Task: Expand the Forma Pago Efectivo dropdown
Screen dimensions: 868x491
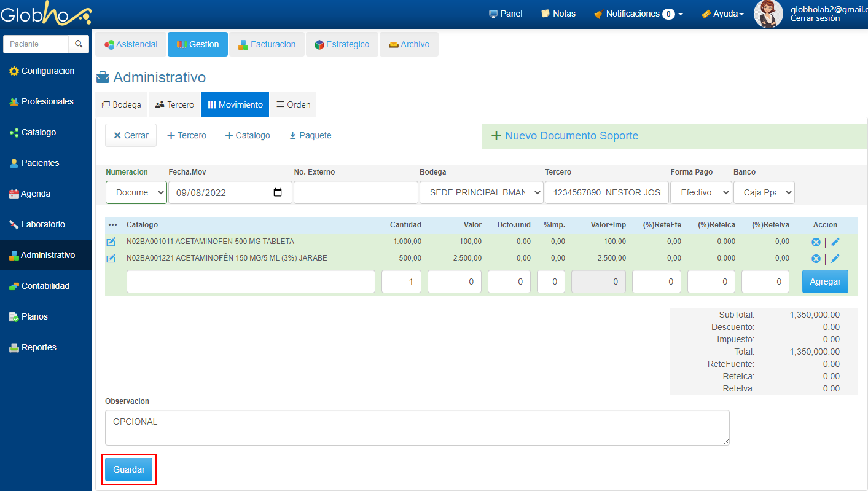Action: 701,192
